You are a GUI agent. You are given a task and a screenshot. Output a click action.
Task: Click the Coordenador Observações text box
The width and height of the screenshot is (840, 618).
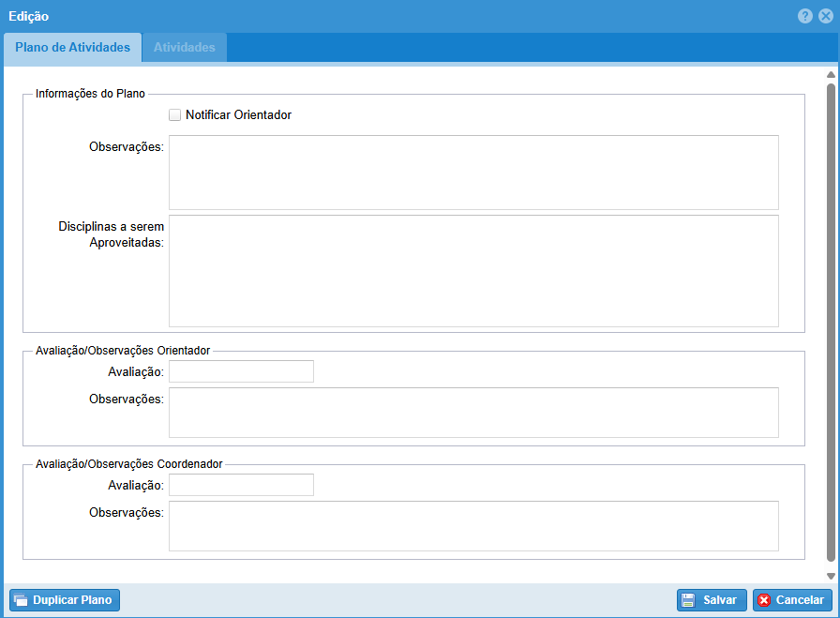tap(473, 526)
